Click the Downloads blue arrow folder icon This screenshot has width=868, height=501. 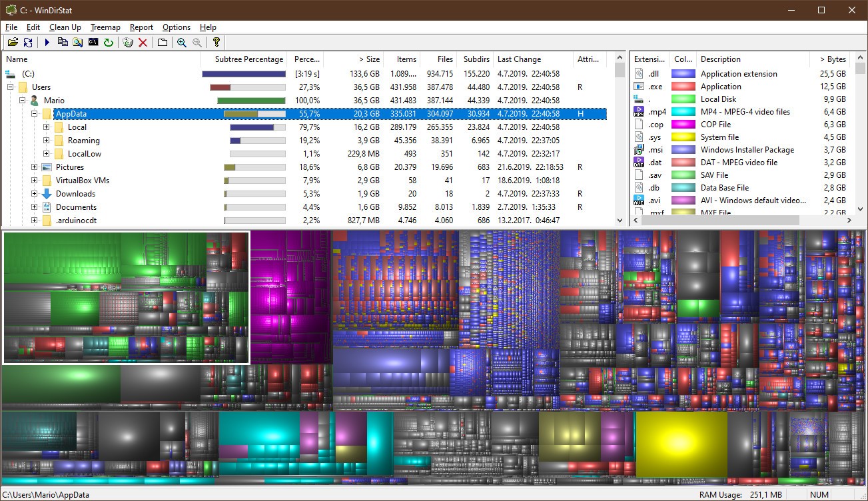(47, 194)
